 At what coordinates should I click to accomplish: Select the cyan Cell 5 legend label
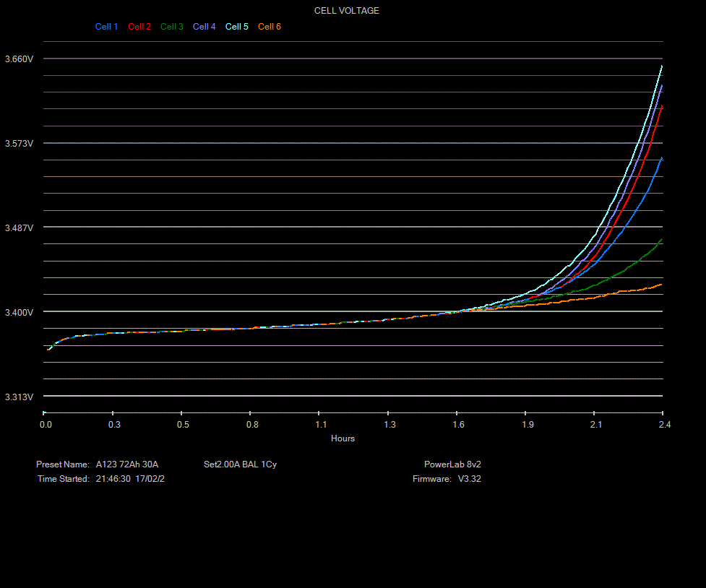[237, 27]
